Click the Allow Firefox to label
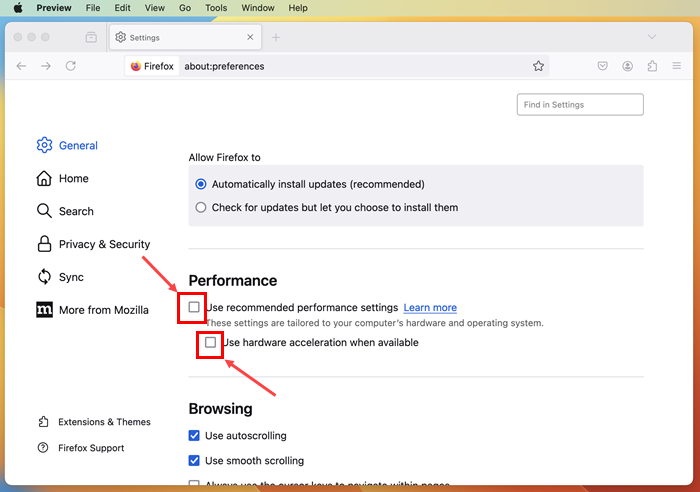The width and height of the screenshot is (700, 492). point(224,158)
